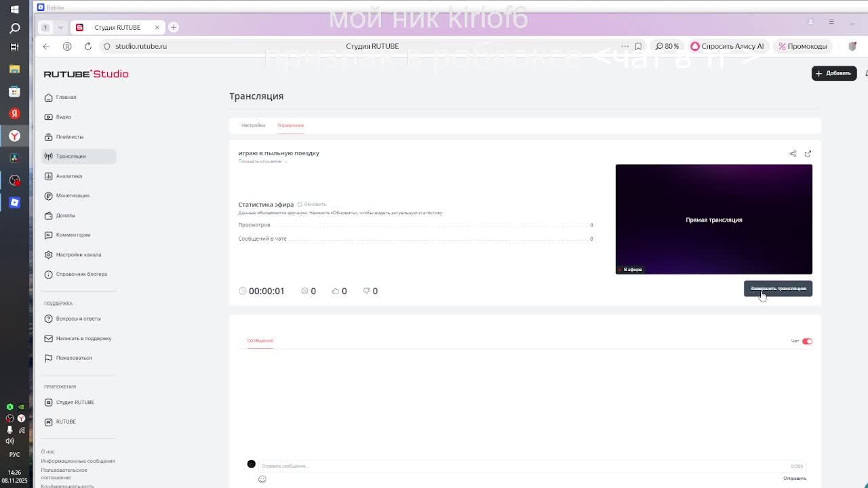Open Монетизация in the sidebar
868x488 pixels.
pyautogui.click(x=72, y=196)
